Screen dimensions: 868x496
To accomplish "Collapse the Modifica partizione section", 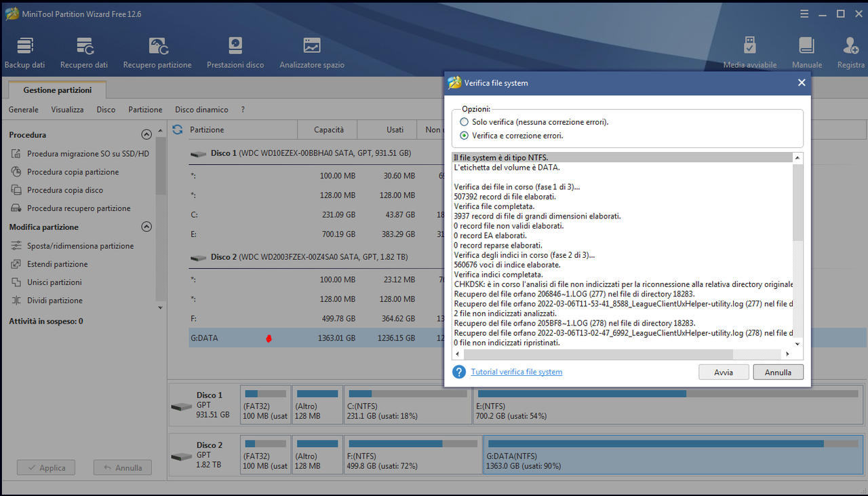I will point(146,227).
